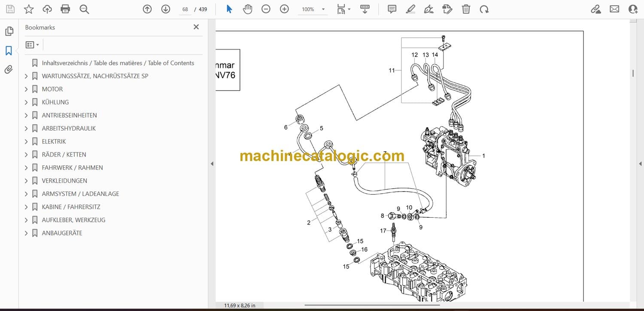Screen dimensions: 644x311
Task: Go to next page arrow
Action: [x=166, y=9]
